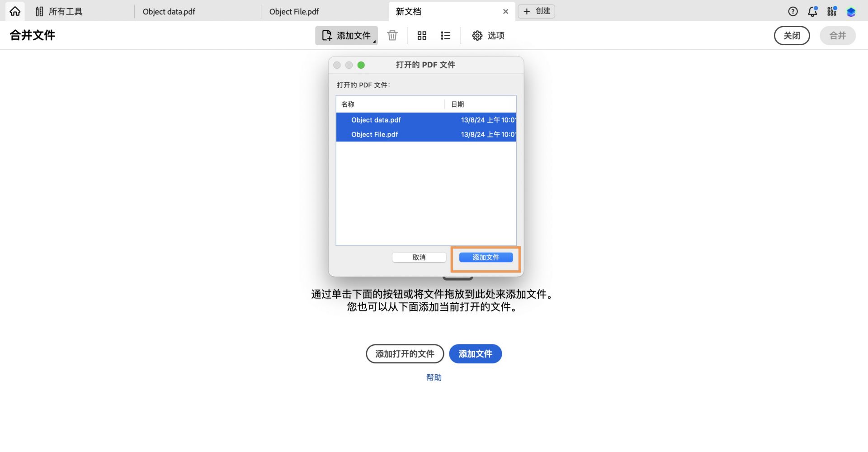The height and width of the screenshot is (452, 868).
Task: Cancel the dialog with 取消
Action: (x=419, y=257)
